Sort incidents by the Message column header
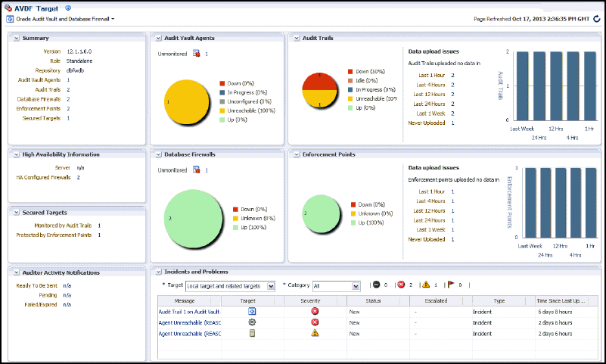 pos(189,300)
